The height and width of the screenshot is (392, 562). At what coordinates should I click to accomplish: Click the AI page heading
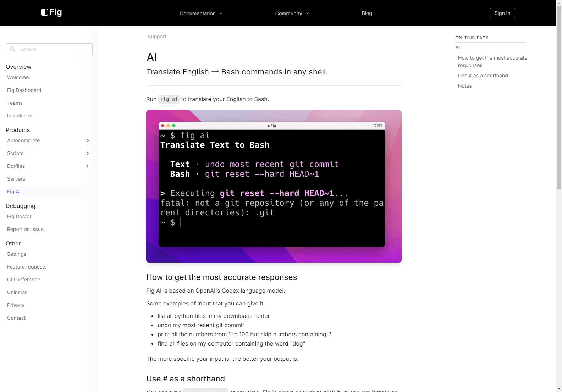click(x=152, y=57)
